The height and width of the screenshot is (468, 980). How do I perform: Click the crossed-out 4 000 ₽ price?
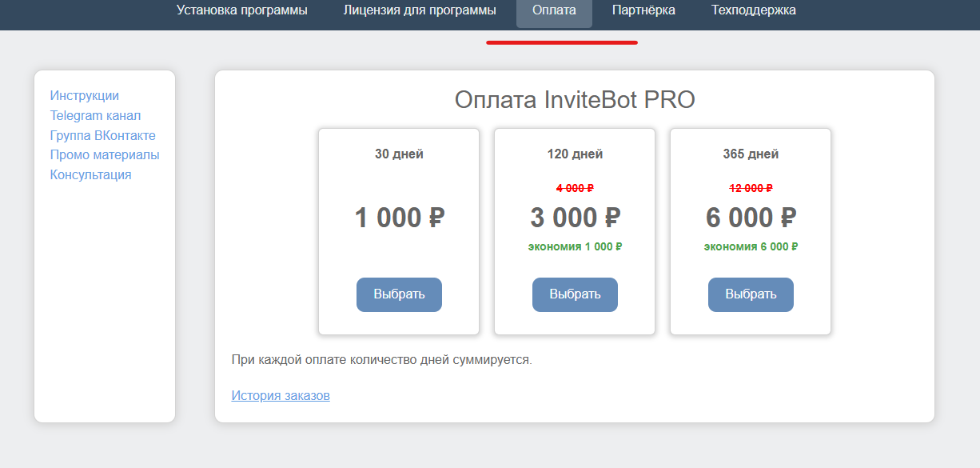(x=575, y=188)
